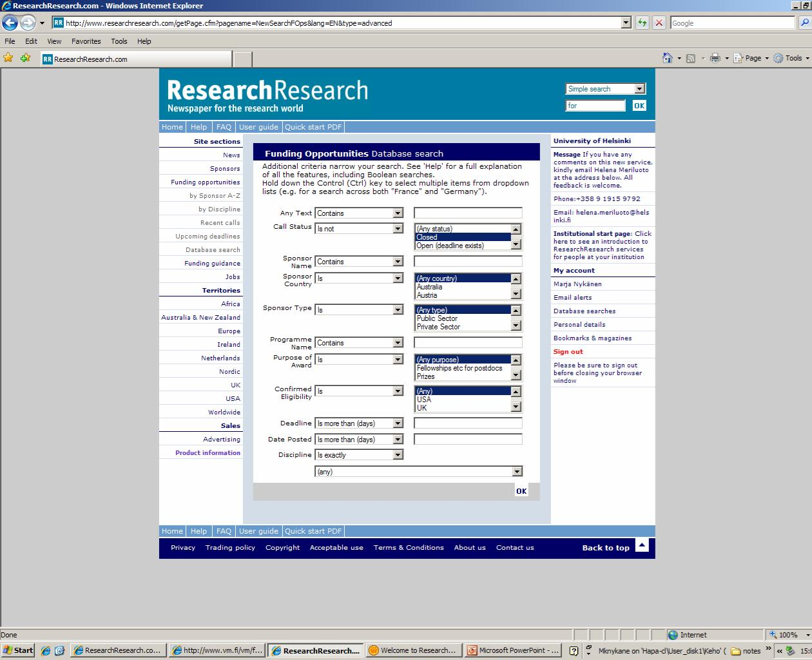
Task: Select 'Fellowships etc for postdocs' option
Action: [463, 368]
